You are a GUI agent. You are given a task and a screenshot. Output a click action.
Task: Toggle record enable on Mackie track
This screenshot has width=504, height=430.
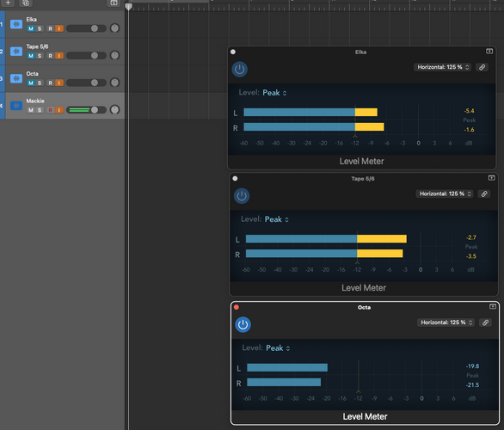[x=50, y=110]
